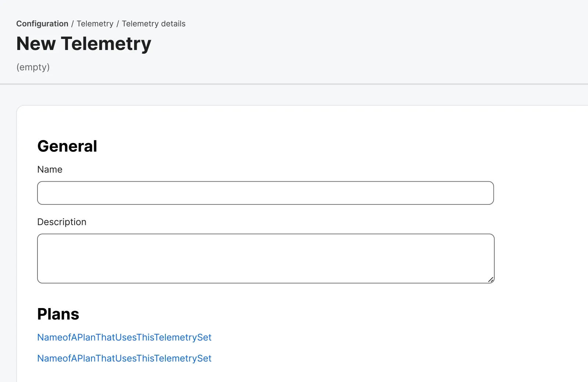This screenshot has height=382, width=588.
Task: Click the Configuration breadcrumb link
Action: (42, 24)
